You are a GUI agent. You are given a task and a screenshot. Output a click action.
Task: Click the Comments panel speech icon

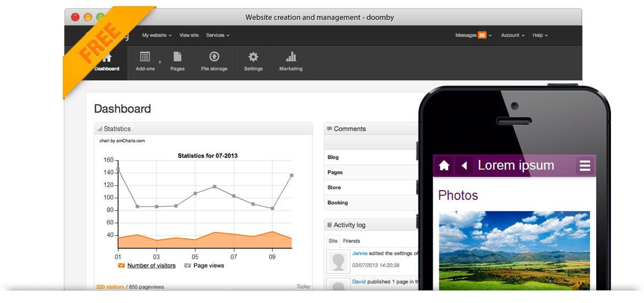[329, 129]
